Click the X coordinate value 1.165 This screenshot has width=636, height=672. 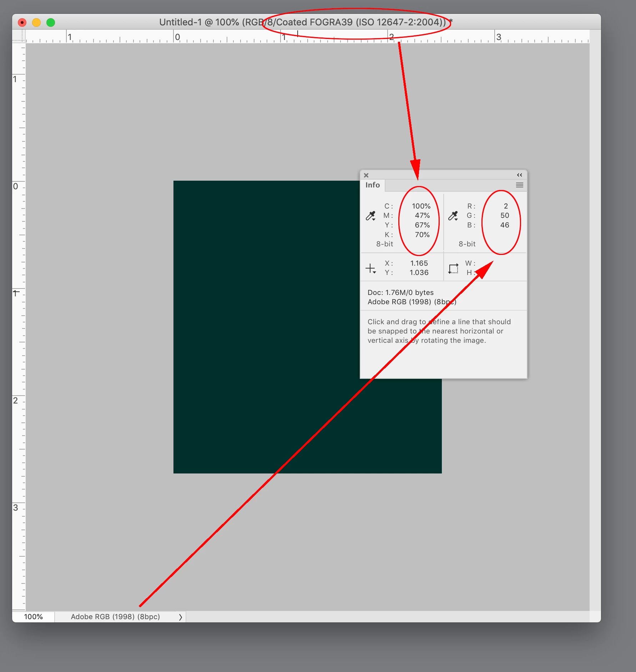pos(419,263)
